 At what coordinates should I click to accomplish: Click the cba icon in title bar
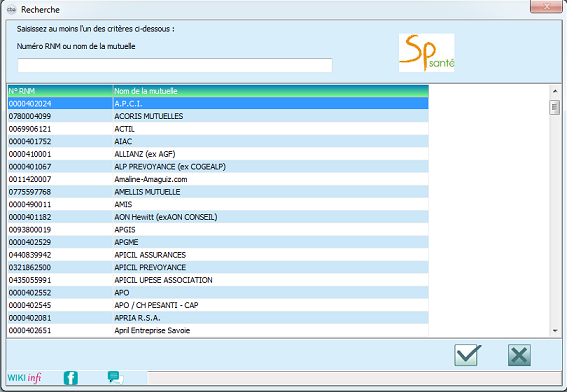click(11, 9)
